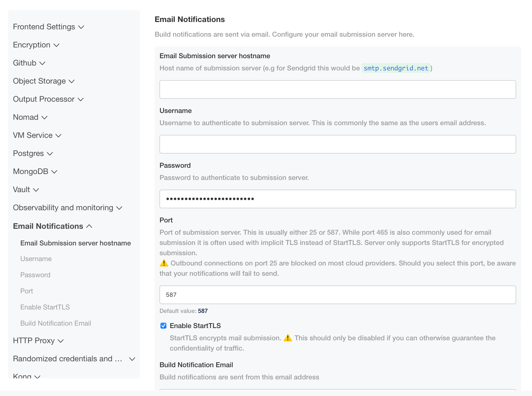The height and width of the screenshot is (396, 532).
Task: Go to Email Submission server hostname link
Action: 76,243
